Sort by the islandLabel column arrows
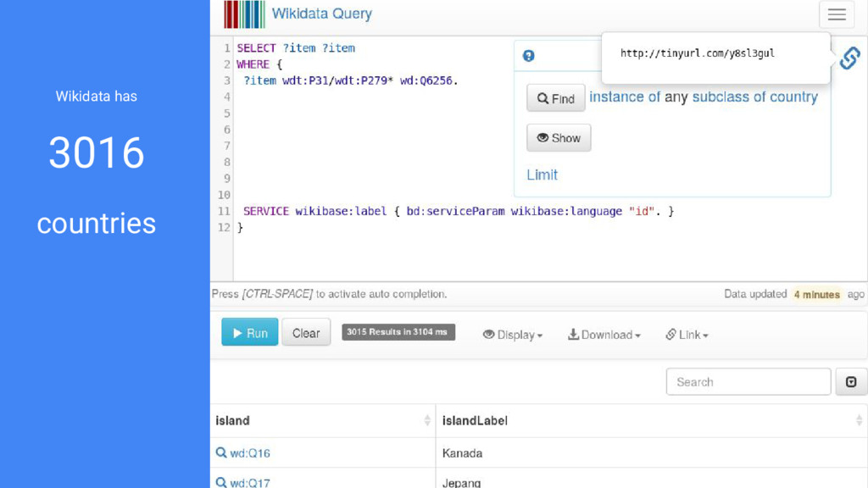 tap(859, 420)
